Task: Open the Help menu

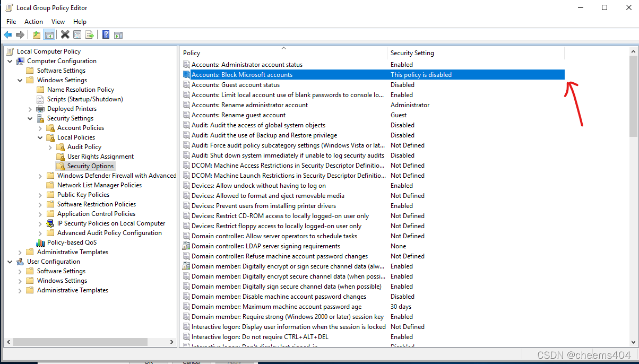Action: pos(80,22)
